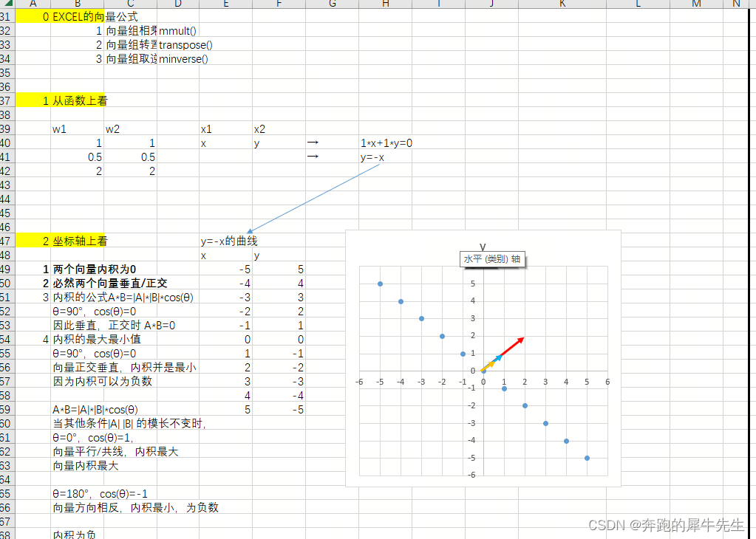The width and height of the screenshot is (756, 539).
Task: Select column B header
Action: [x=77, y=4]
